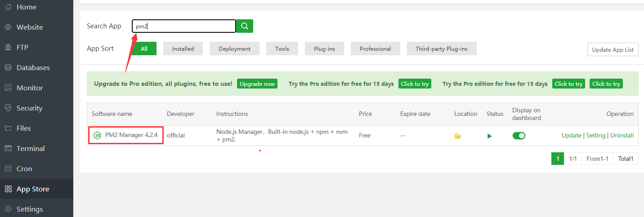Click the Expire date column header
Viewport: 644px width, 217px height.
pos(415,114)
